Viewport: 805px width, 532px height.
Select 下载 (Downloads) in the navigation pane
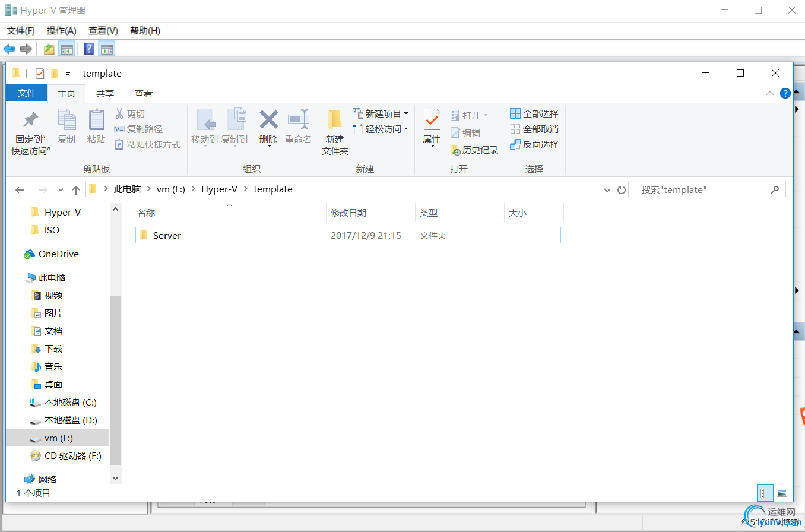pos(53,349)
